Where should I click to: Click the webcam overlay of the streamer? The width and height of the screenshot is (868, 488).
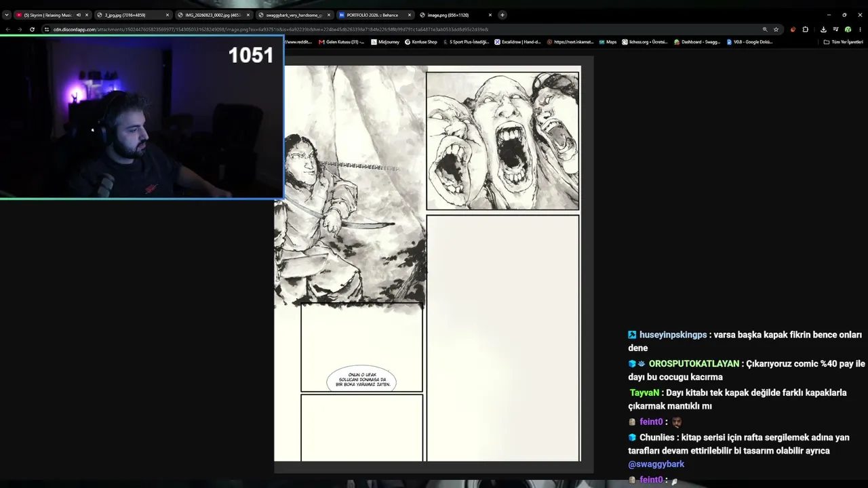142,117
